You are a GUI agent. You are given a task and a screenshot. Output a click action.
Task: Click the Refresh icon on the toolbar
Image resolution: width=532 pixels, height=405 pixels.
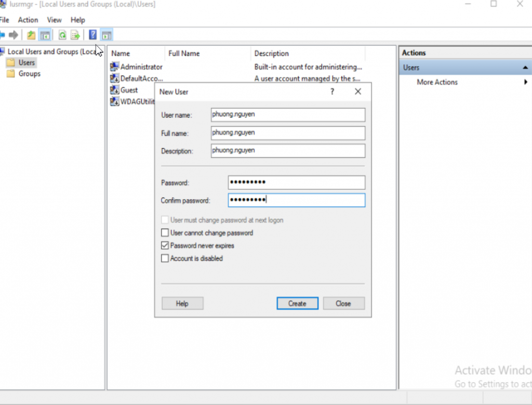tap(62, 35)
